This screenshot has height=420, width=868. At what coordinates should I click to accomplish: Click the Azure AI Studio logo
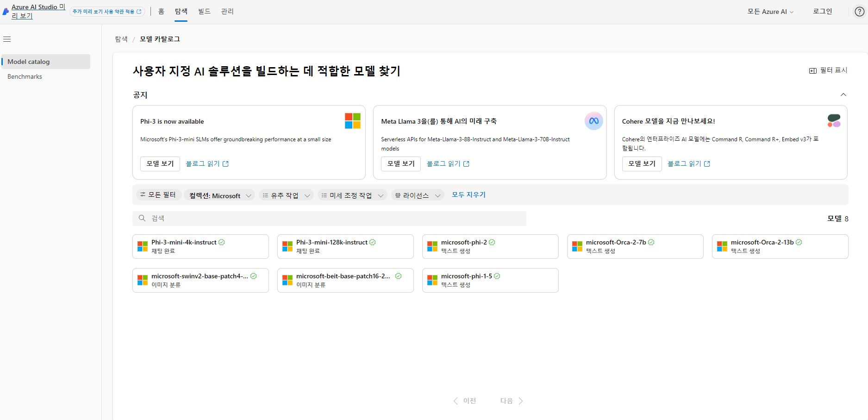pyautogui.click(x=6, y=12)
